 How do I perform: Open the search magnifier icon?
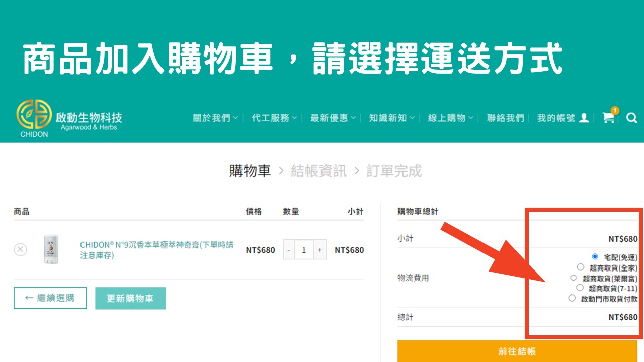(x=632, y=118)
